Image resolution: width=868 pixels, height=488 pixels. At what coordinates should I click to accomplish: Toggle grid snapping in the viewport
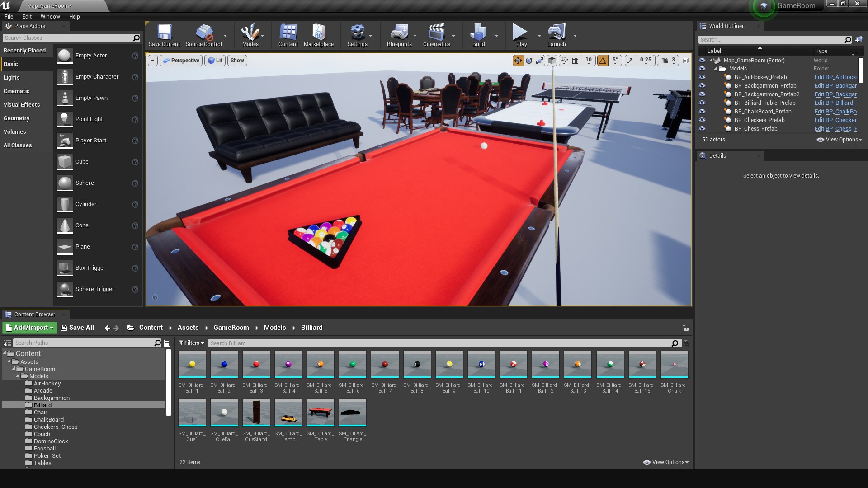pos(576,60)
